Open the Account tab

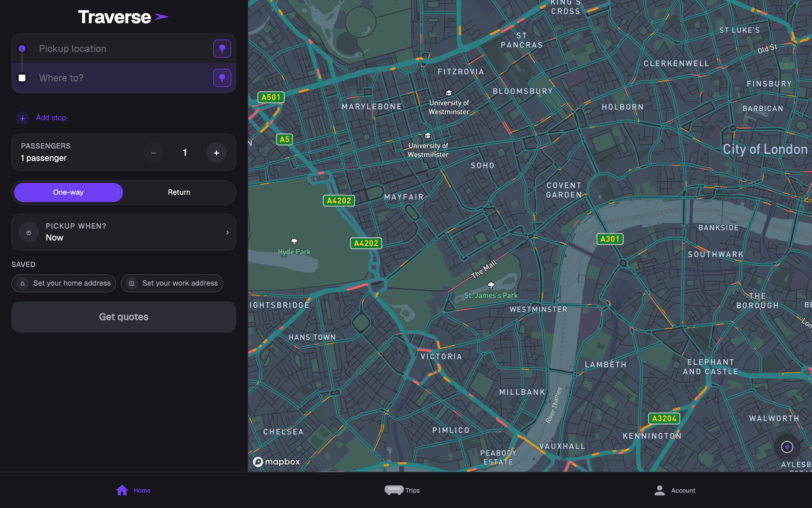tap(675, 490)
